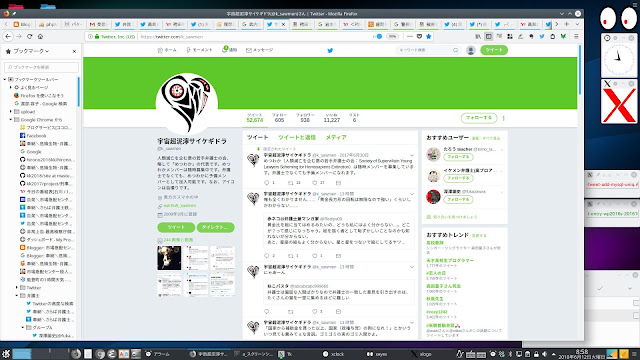This screenshot has width=640, height=360.
Task: Save page with the Pocket icon
Action: point(419,36)
